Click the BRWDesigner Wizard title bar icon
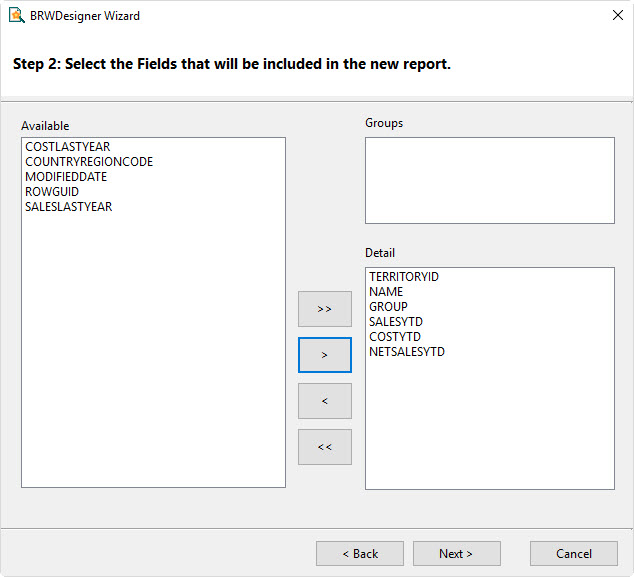The width and height of the screenshot is (634, 577). 16,15
